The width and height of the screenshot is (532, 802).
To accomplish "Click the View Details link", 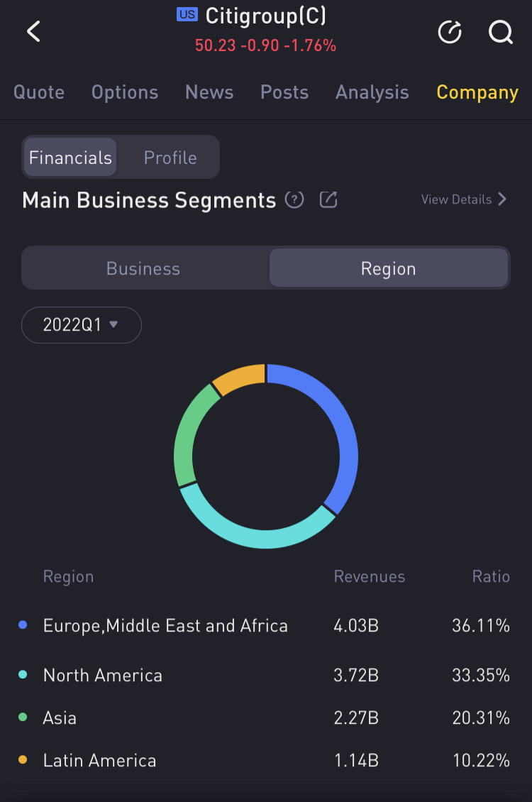I will coord(456,199).
